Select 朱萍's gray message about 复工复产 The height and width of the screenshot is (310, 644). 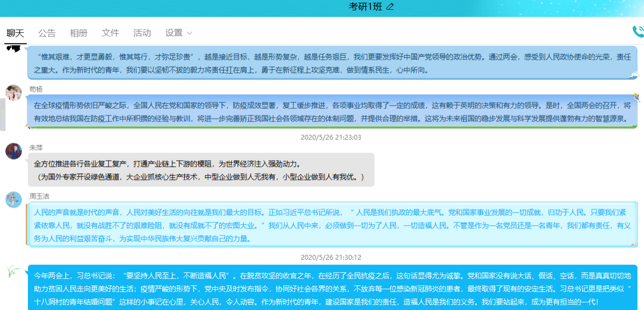[x=201, y=170]
